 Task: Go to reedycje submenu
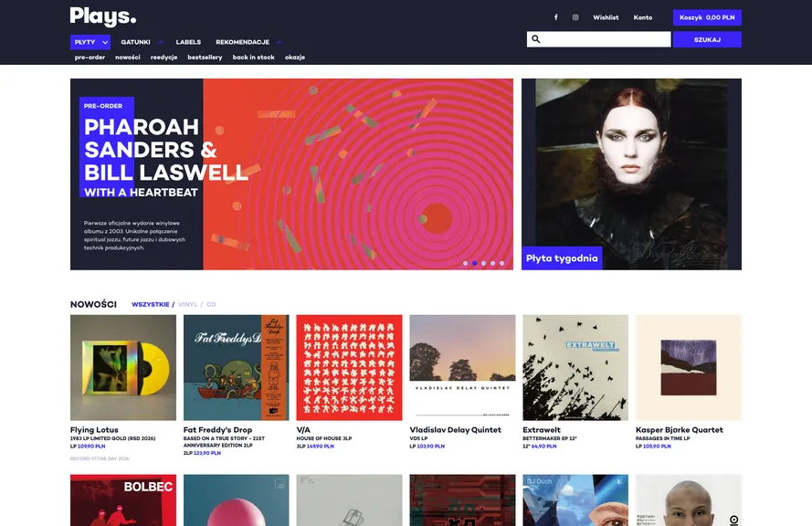[163, 58]
